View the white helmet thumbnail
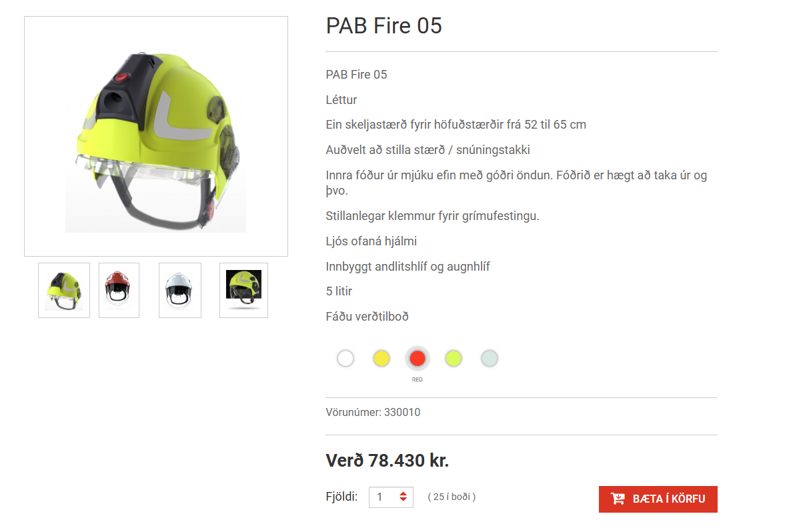Screen dimensions: 793x532 click(x=180, y=290)
